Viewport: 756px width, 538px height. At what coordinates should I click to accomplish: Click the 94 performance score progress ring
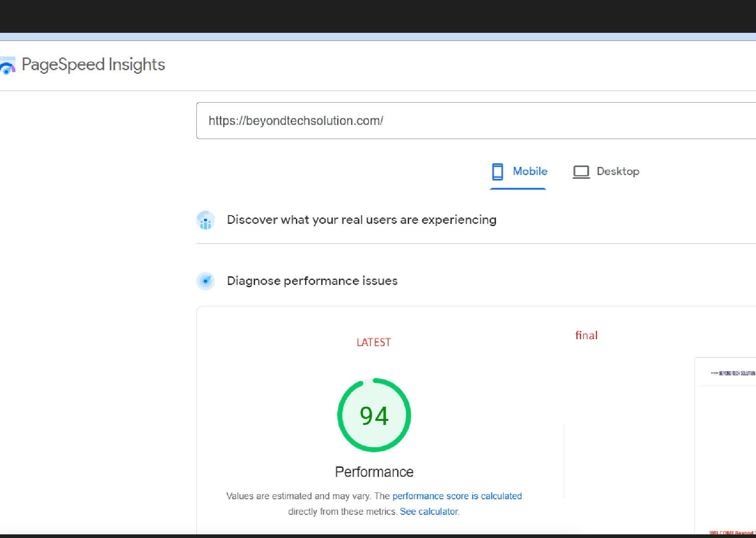[374, 414]
